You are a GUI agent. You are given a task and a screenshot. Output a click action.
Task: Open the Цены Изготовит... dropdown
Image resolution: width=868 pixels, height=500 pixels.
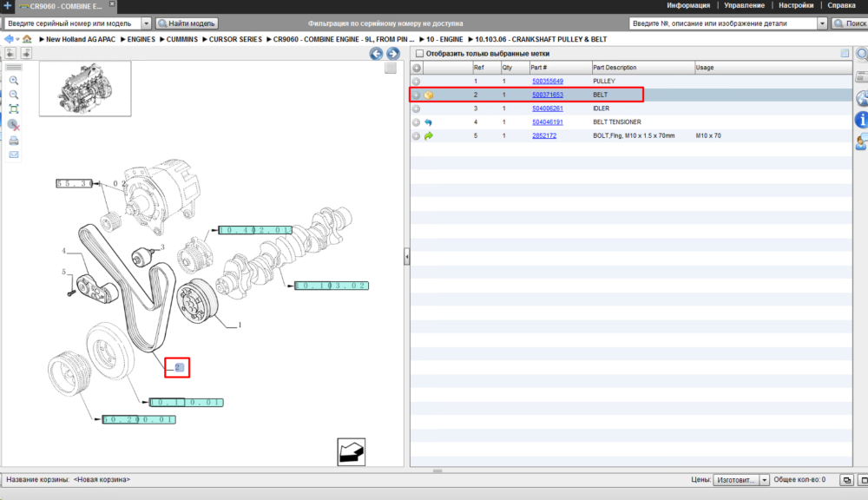(x=741, y=480)
